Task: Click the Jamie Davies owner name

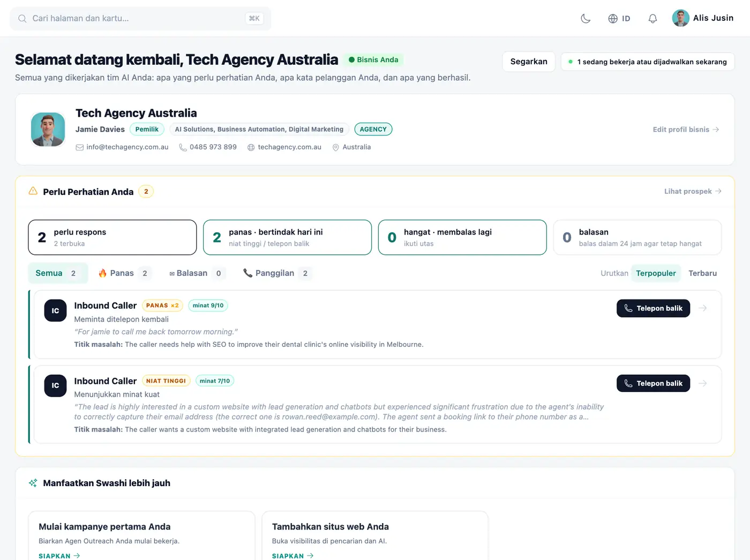Action: 100,129
